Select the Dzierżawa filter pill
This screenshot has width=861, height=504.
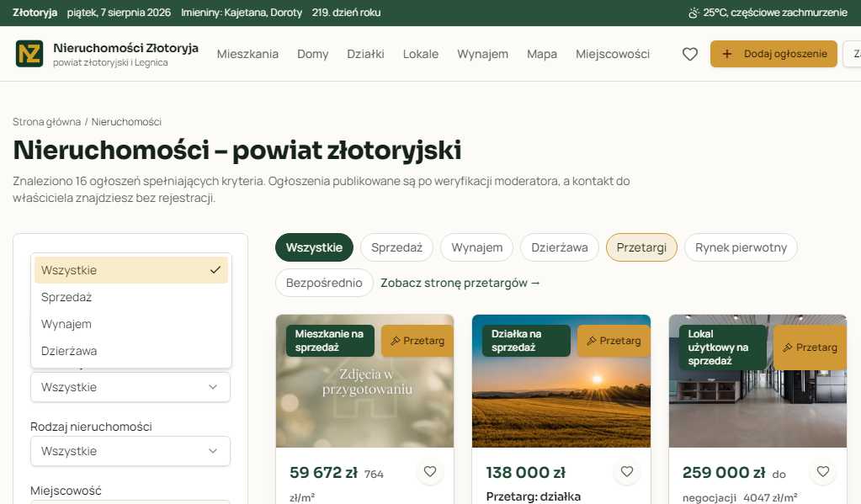pos(560,247)
